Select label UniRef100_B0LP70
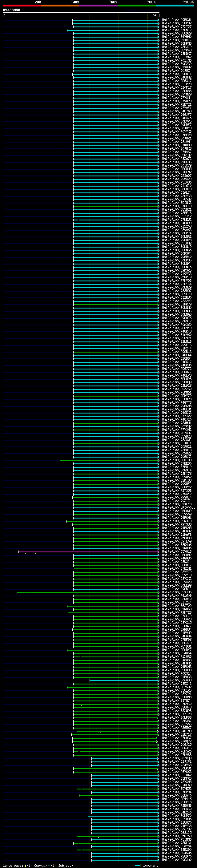 pyautogui.click(x=177, y=816)
